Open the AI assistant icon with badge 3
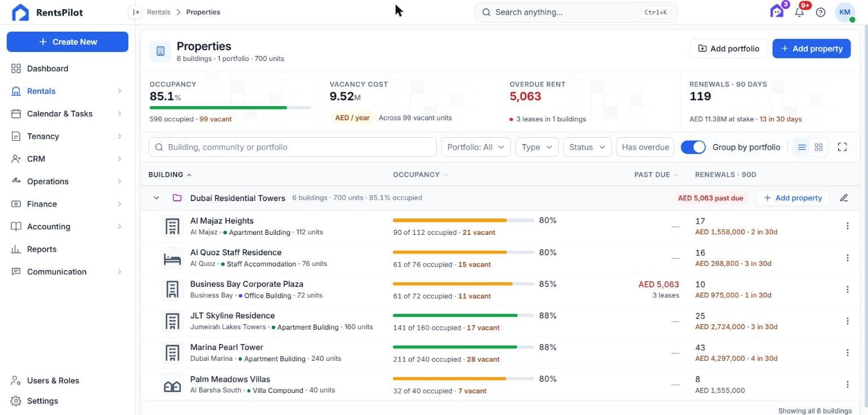 pos(777,12)
